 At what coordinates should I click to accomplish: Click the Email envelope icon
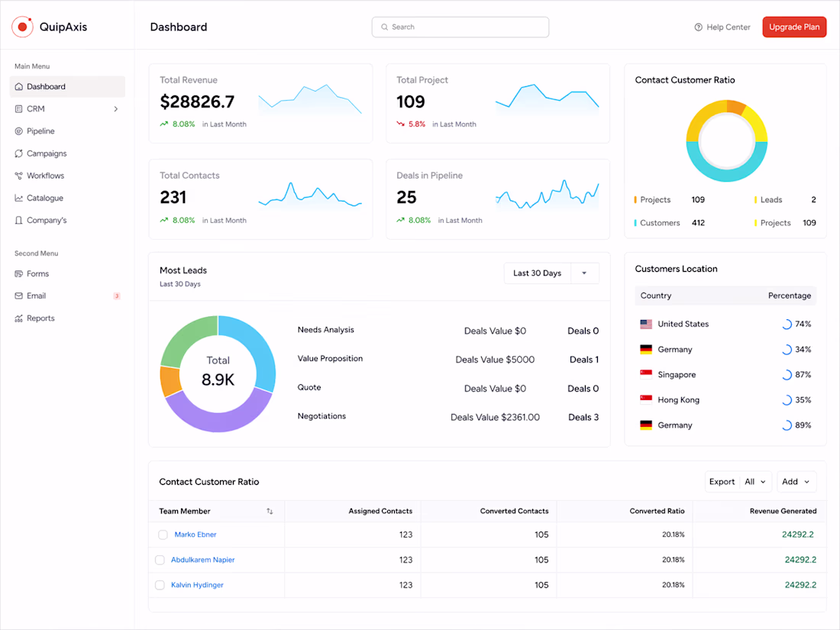pyautogui.click(x=19, y=296)
